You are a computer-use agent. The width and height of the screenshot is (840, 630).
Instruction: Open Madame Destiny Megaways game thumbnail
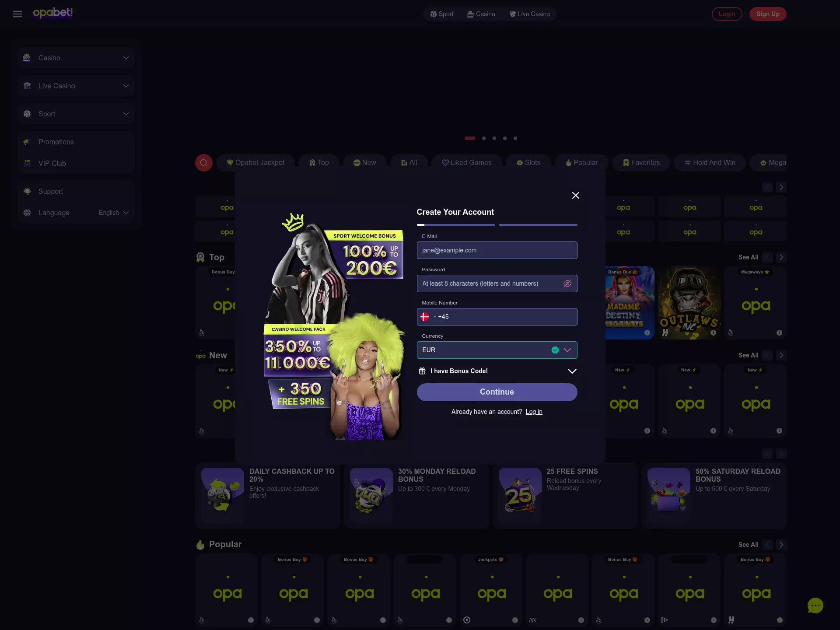pos(630,303)
